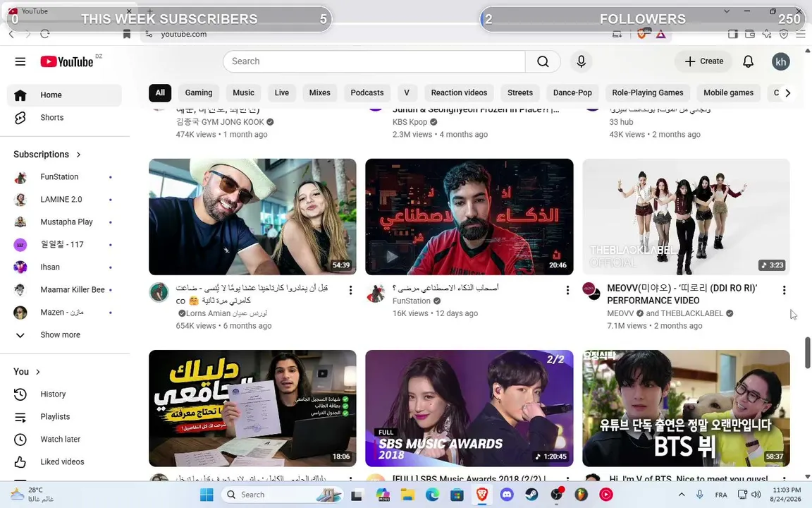
Task: Select the Mixes filter chip
Action: point(319,93)
